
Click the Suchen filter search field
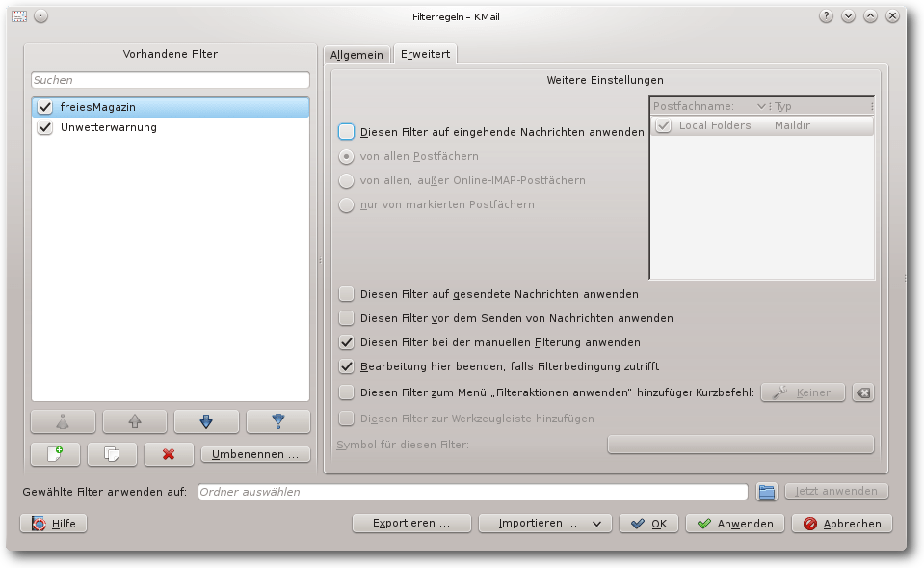pyautogui.click(x=170, y=80)
